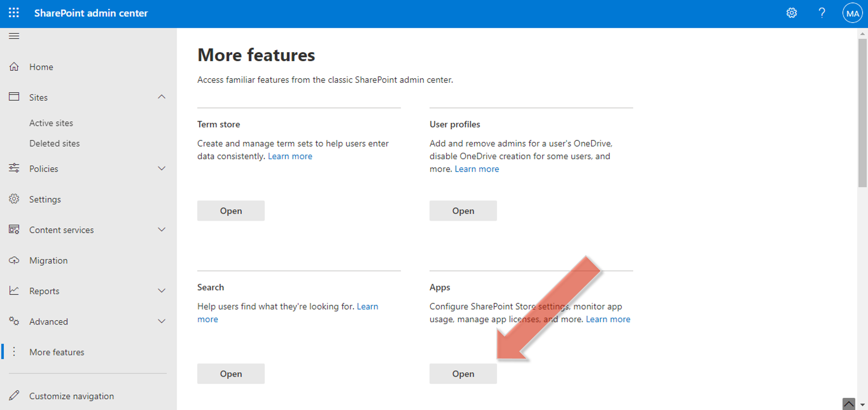This screenshot has width=868, height=410.
Task: Click Learn more under User profiles
Action: 477,169
